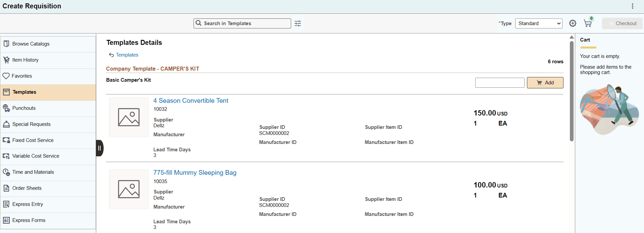The width and height of the screenshot is (644, 233).
Task: Open the requisition Type dropdown
Action: (539, 23)
